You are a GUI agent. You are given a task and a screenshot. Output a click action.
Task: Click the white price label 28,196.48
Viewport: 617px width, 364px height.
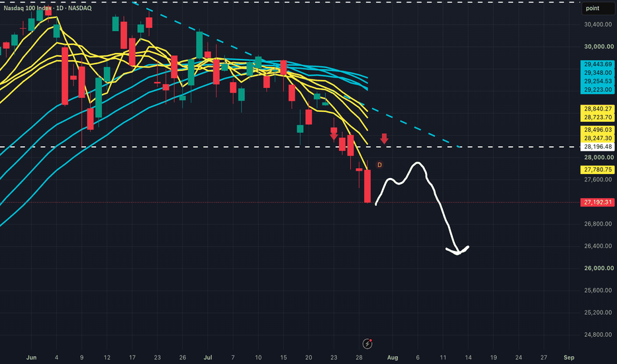597,147
